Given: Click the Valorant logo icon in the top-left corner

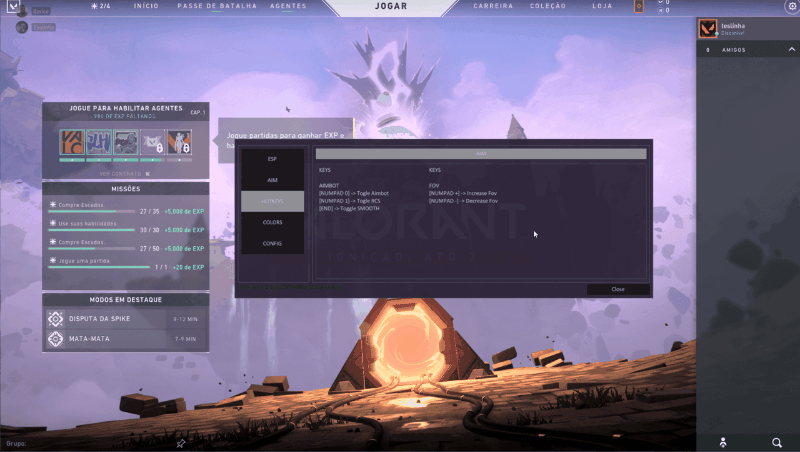Looking at the screenshot, I should tap(13, 6).
